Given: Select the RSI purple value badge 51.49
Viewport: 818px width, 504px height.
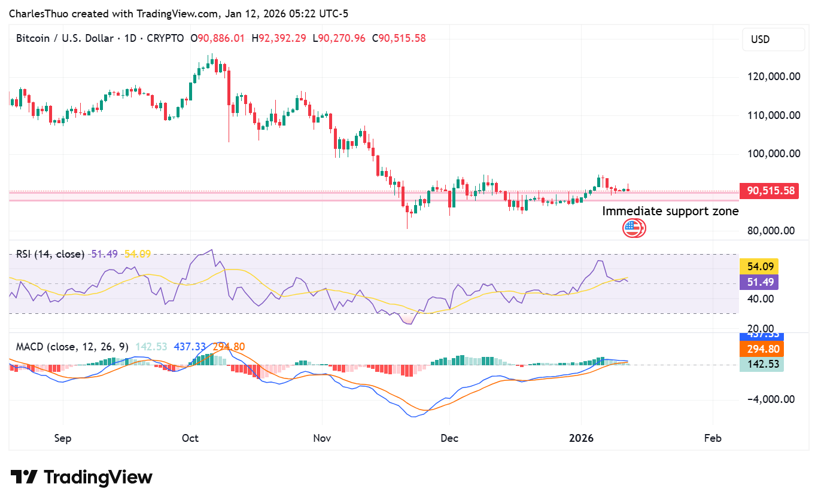Looking at the screenshot, I should (x=759, y=282).
